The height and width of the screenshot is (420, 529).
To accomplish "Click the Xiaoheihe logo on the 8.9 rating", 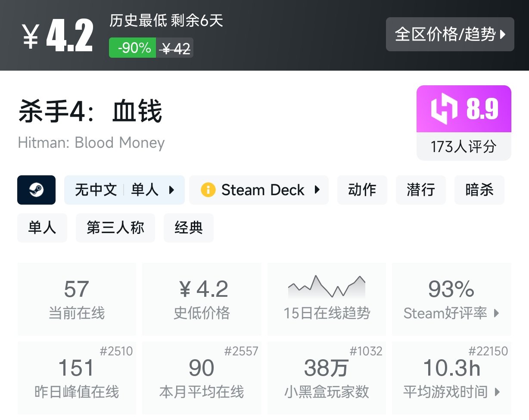I will tap(444, 109).
